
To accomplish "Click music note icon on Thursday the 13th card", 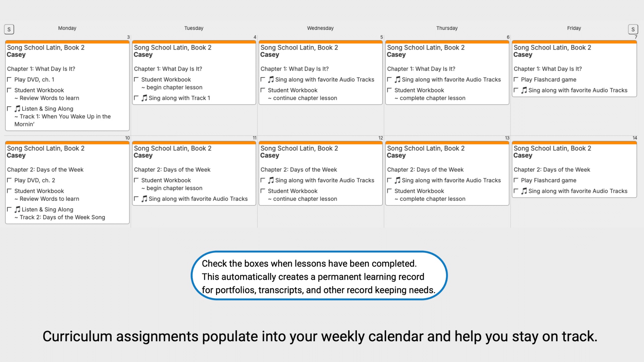I will click(397, 180).
